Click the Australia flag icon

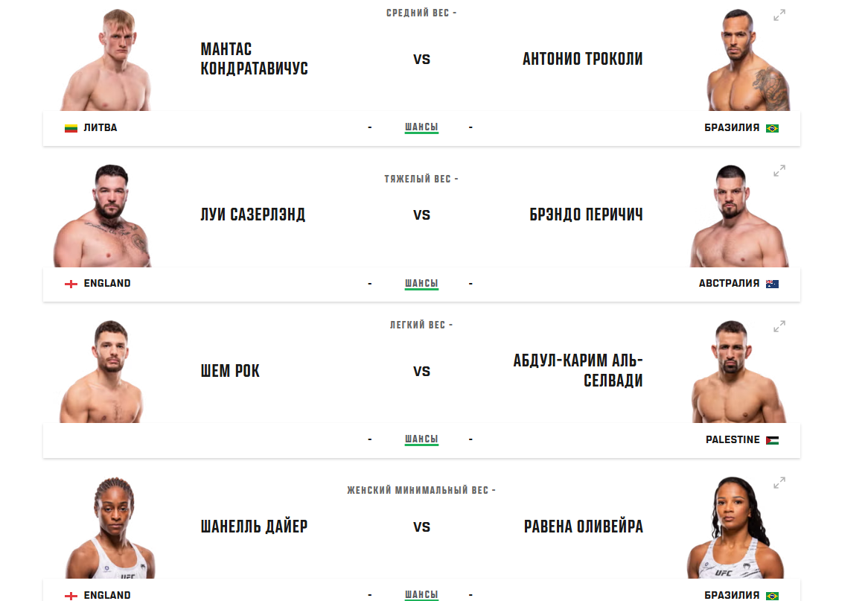click(x=772, y=284)
